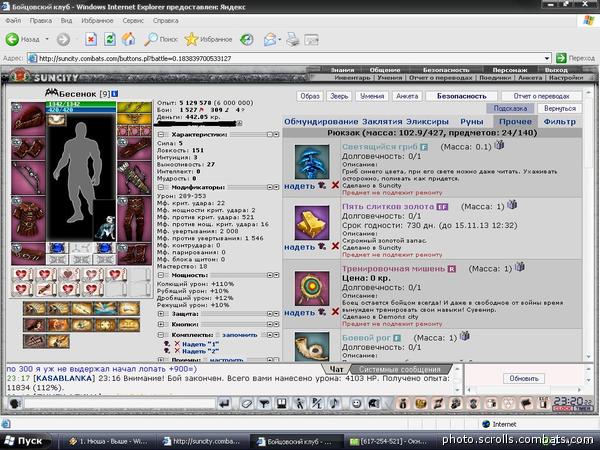The height and width of the screenshot is (450, 600).
Task: Collapse the Модификаторы section
Action: pos(161,188)
